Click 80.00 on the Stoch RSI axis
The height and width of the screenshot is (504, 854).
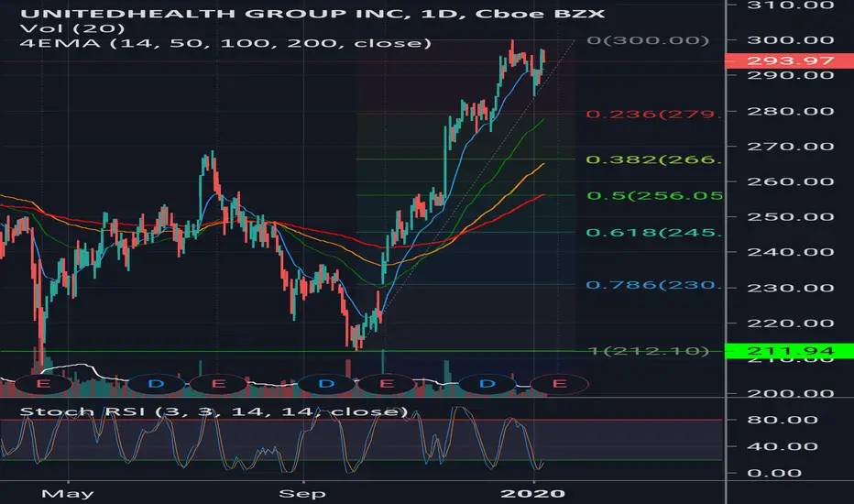coord(783,420)
